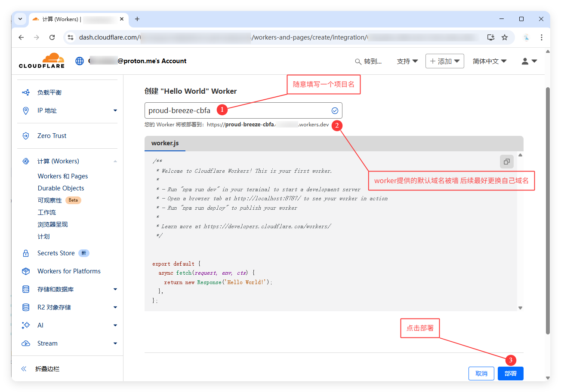Image resolution: width=561 pixels, height=392 pixels.
Task: Open the Chrome three-dot menu
Action: pyautogui.click(x=541, y=37)
